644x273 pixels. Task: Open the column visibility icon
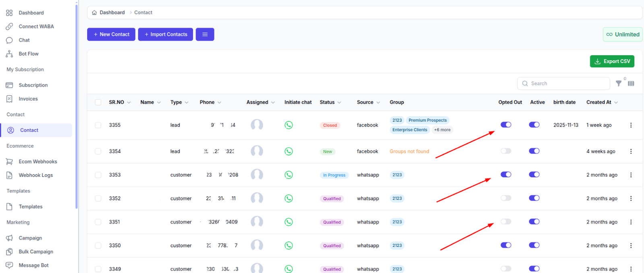pos(631,83)
